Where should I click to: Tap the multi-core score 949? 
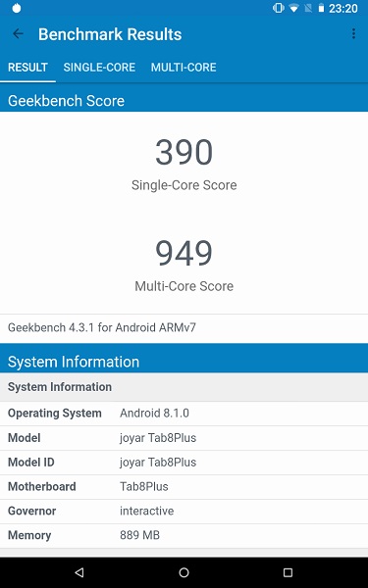coord(184,253)
